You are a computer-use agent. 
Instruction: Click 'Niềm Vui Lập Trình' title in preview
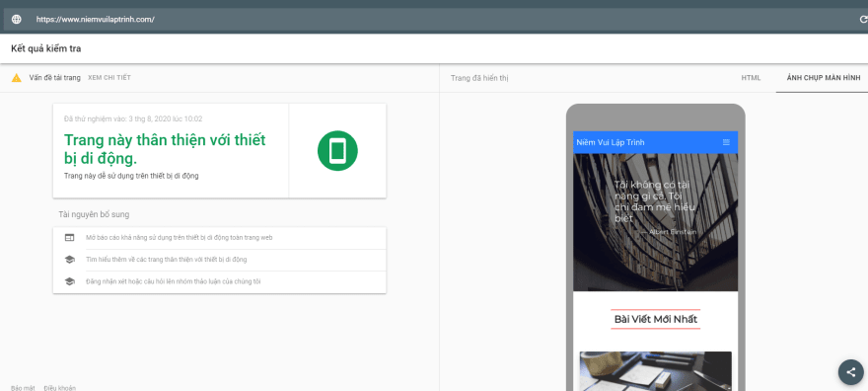[610, 142]
